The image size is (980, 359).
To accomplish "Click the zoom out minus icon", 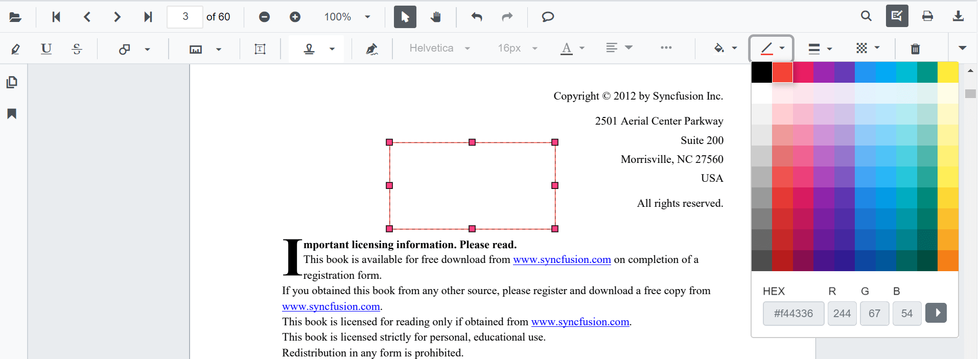I will coord(264,17).
